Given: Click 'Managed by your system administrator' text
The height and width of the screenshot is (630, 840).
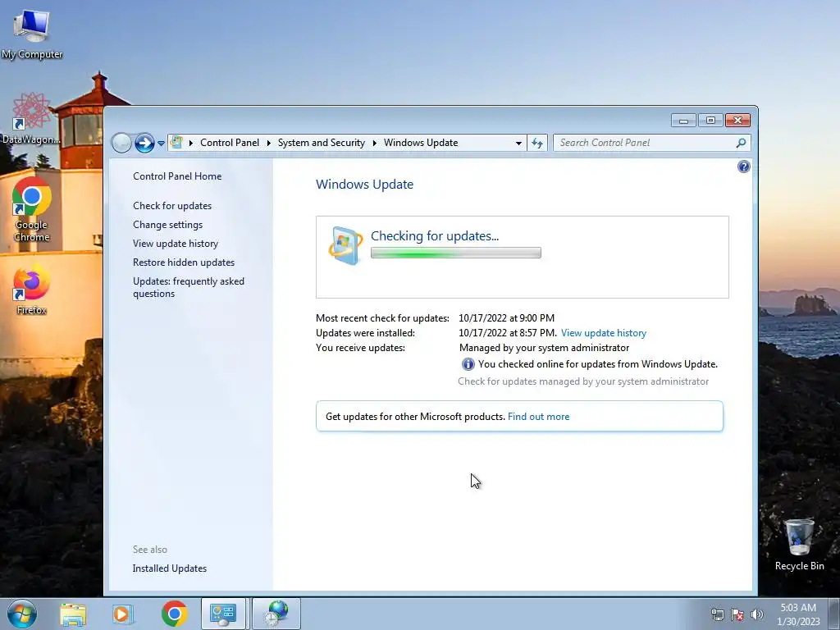Looking at the screenshot, I should pyautogui.click(x=544, y=348).
